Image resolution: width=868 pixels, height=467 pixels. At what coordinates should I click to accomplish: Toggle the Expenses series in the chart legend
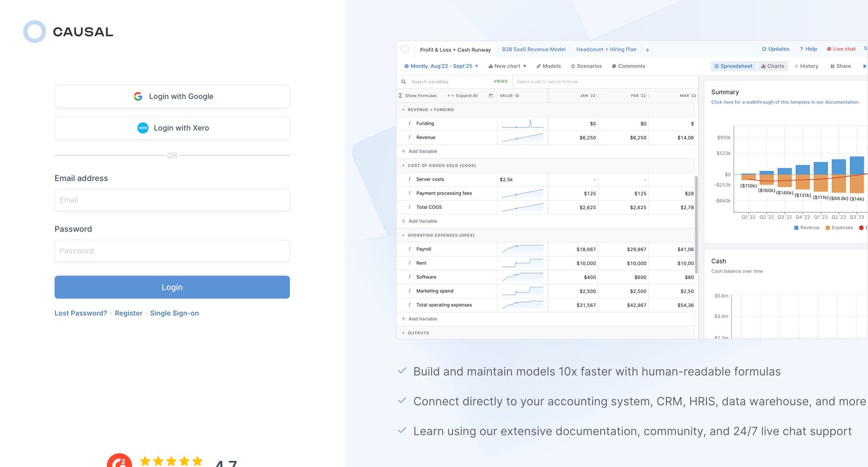click(839, 228)
